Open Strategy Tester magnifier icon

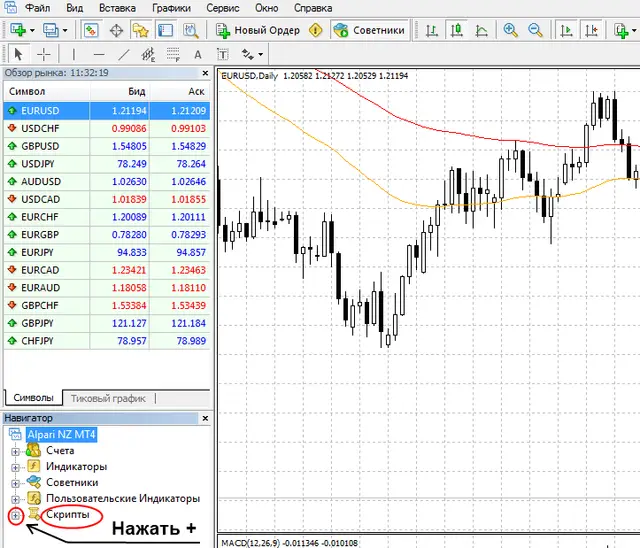(x=191, y=31)
